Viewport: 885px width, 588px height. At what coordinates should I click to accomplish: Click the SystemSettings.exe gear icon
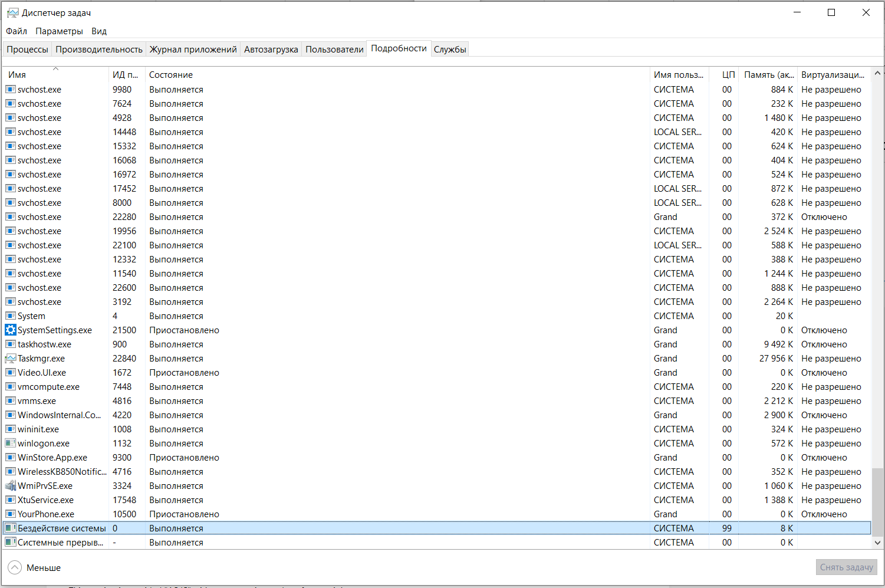[x=11, y=330]
